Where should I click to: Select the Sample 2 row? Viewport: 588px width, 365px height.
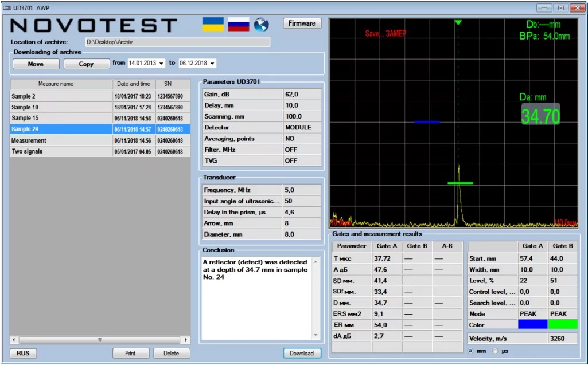point(100,96)
